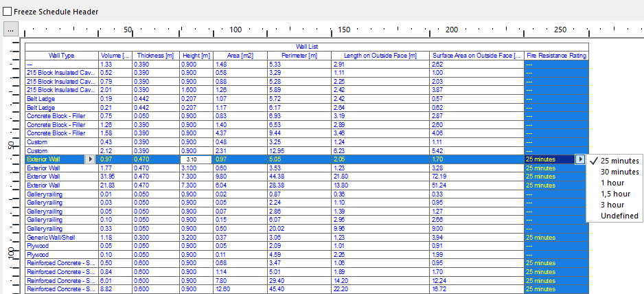This screenshot has width=644, height=294.
Task: Click volume value 2.01
Action: point(106,89)
